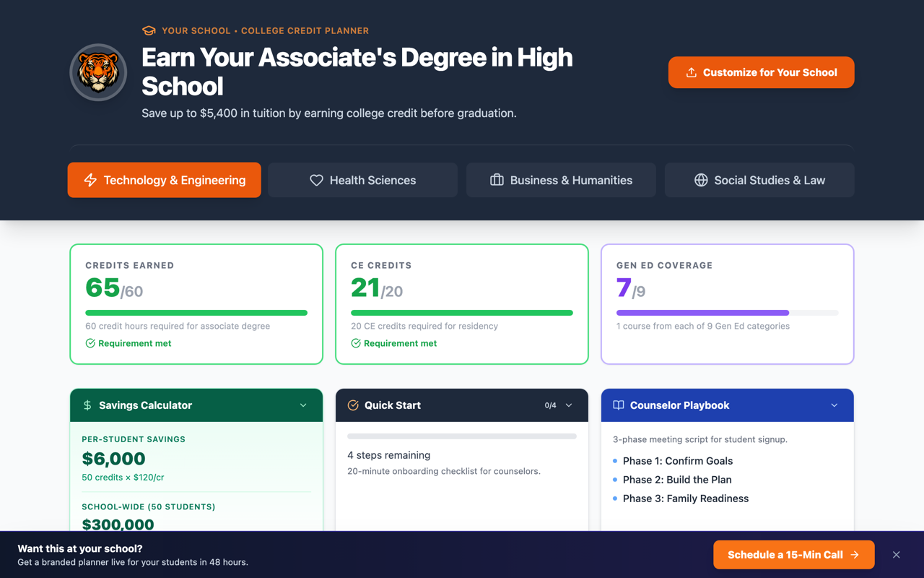Image resolution: width=924 pixels, height=578 pixels.
Task: Click arrow icon in Schedule a Call button
Action: point(855,555)
